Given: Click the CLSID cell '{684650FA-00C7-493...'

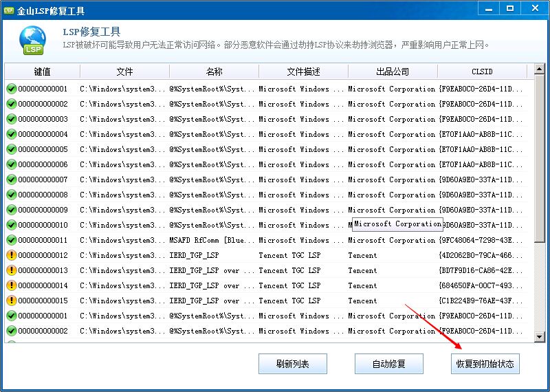Looking at the screenshot, I should [481, 285].
